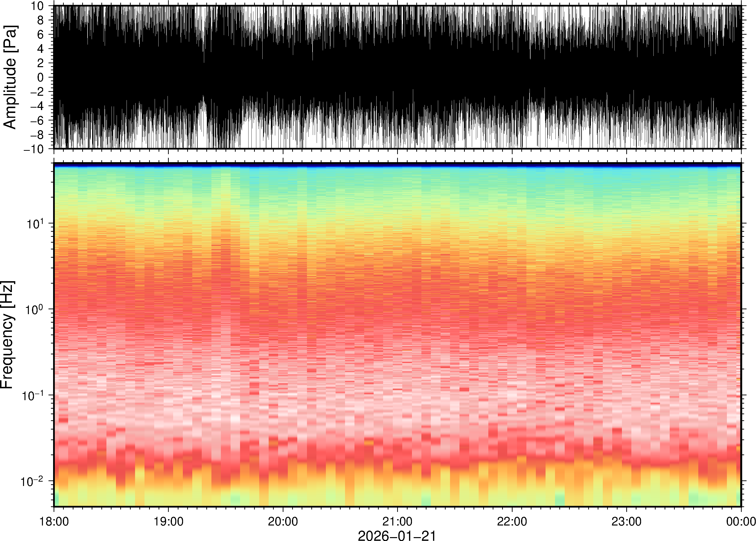This screenshot has width=756, height=541.
Task: Click the 00:00 time axis label
Action: point(741,521)
